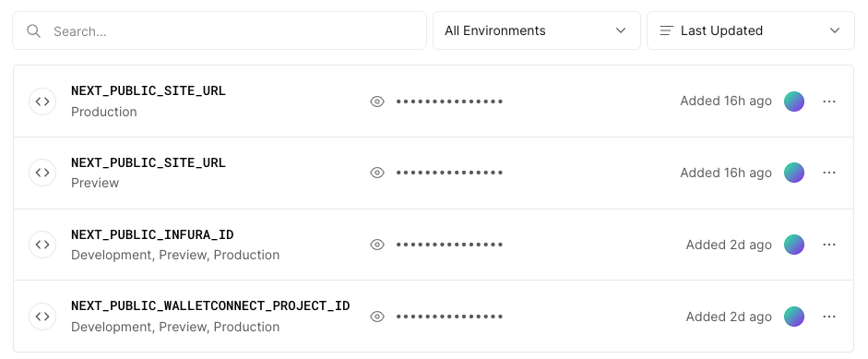Screen dimensions: 868x359
Task: Click code icon for NEXT_PUBLIC_INFURA_ID
Action: pos(42,245)
